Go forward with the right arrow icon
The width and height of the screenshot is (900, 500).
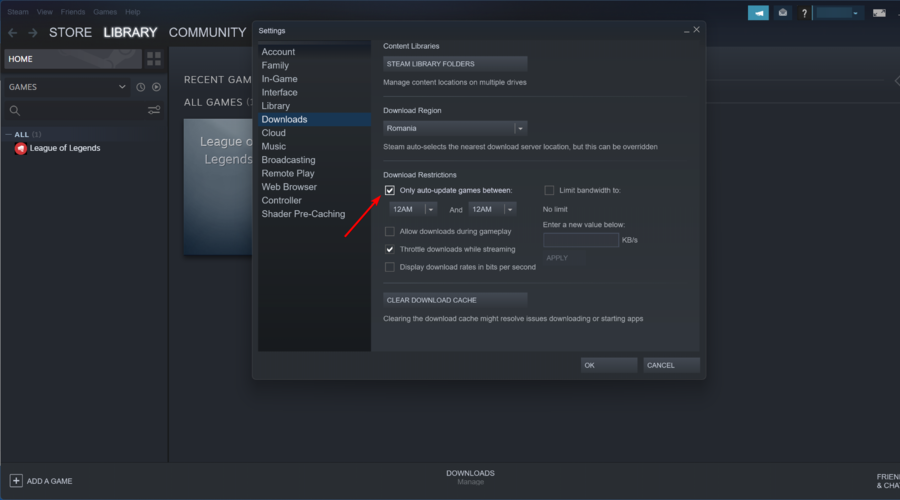tap(33, 33)
